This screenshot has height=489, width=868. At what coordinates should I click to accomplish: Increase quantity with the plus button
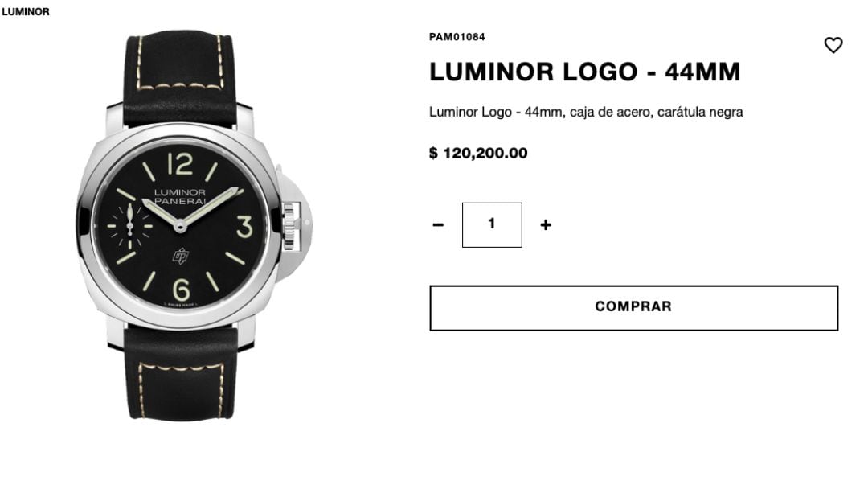coord(546,224)
